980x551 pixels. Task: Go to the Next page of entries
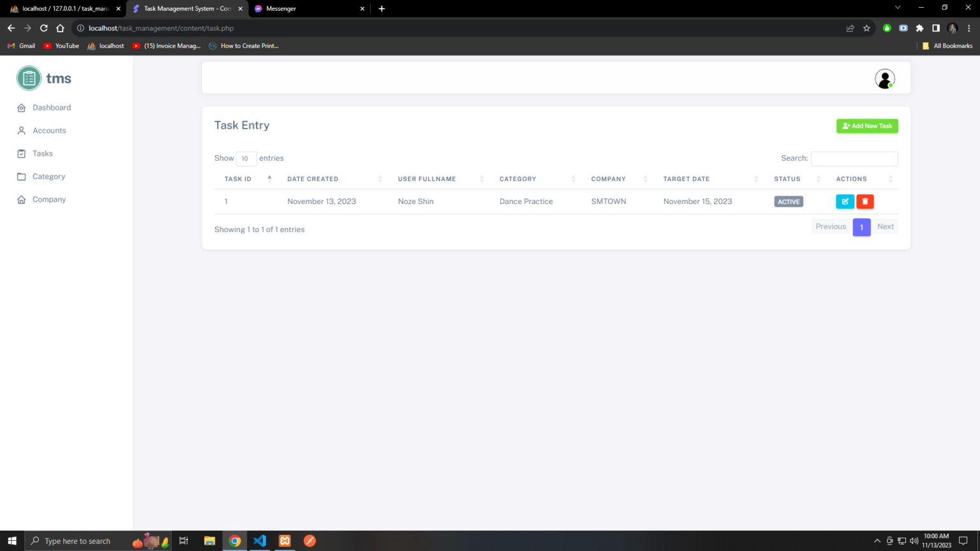(x=886, y=226)
